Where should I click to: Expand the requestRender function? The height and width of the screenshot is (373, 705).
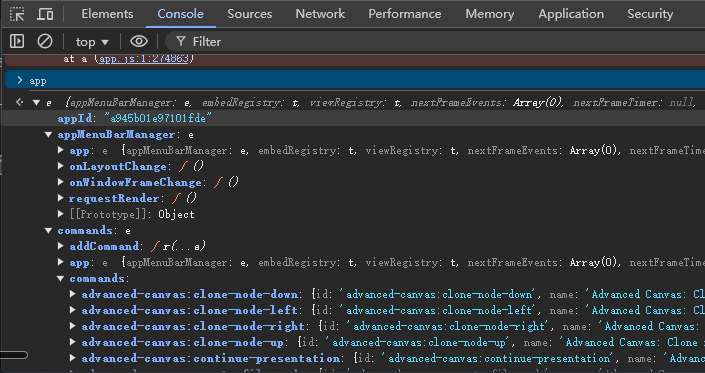click(61, 198)
